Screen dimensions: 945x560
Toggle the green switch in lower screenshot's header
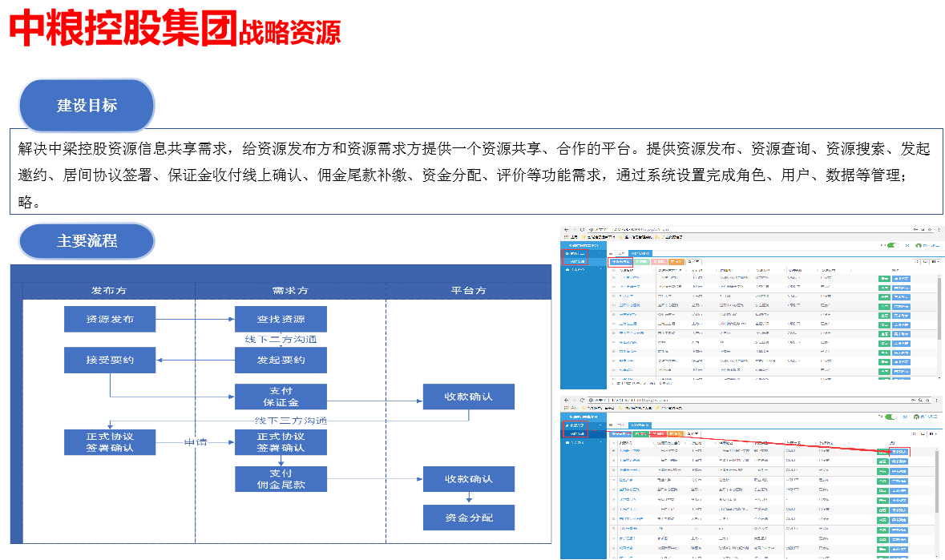click(890, 417)
